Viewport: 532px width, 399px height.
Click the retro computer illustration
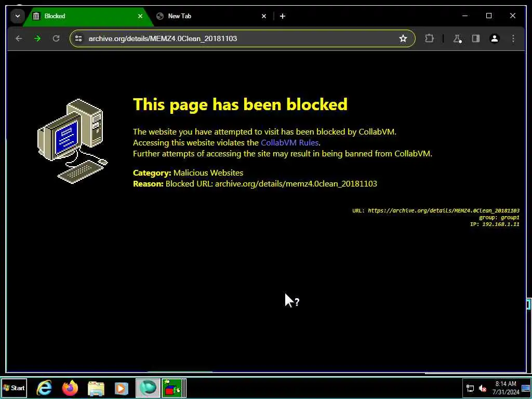73,141
